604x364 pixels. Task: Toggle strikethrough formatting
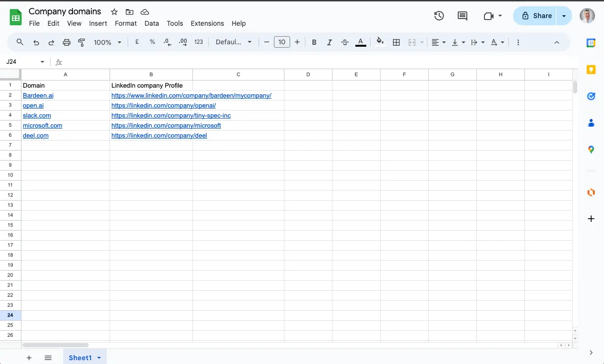(345, 42)
